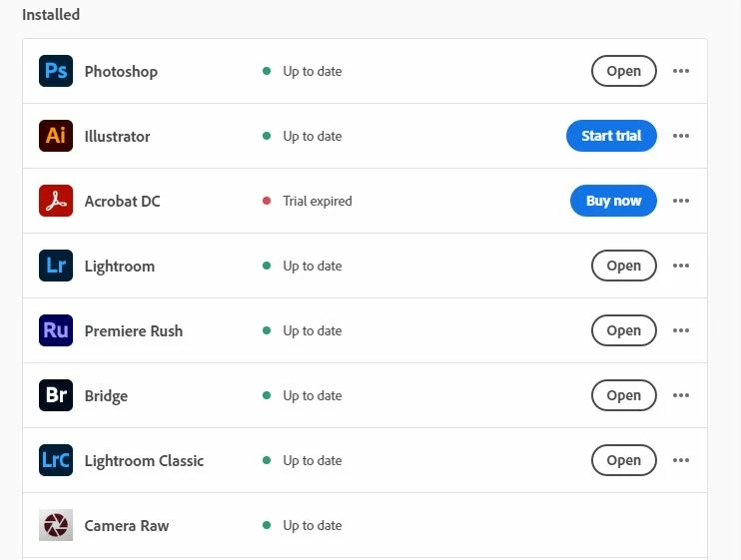Select the Lightroom app name
Viewport: 741px width, 560px height.
click(x=120, y=267)
